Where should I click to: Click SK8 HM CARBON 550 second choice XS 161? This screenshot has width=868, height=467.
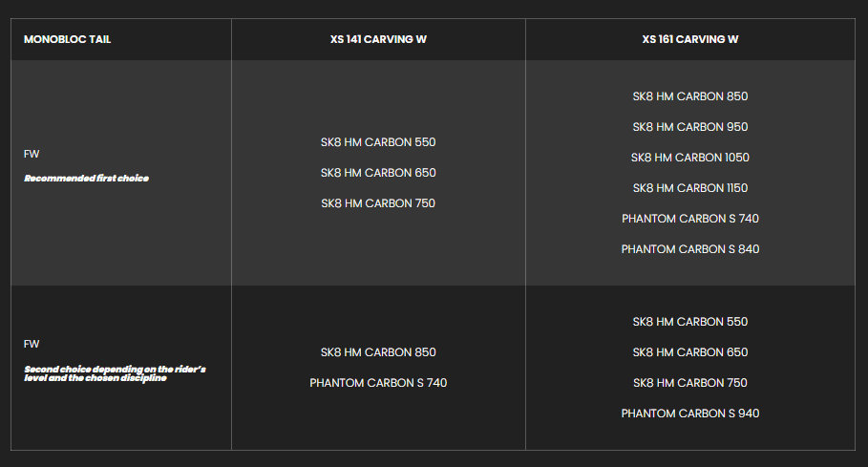tap(689, 322)
